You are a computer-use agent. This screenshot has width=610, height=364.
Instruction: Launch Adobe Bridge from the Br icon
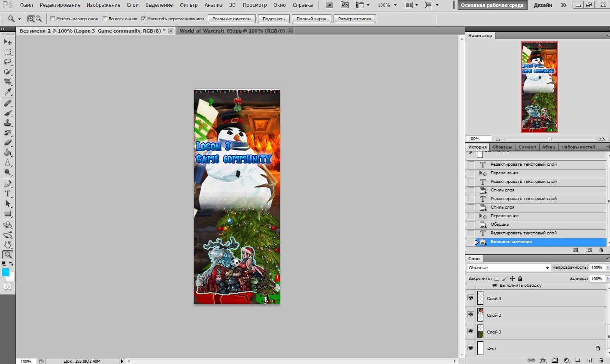tap(329, 5)
